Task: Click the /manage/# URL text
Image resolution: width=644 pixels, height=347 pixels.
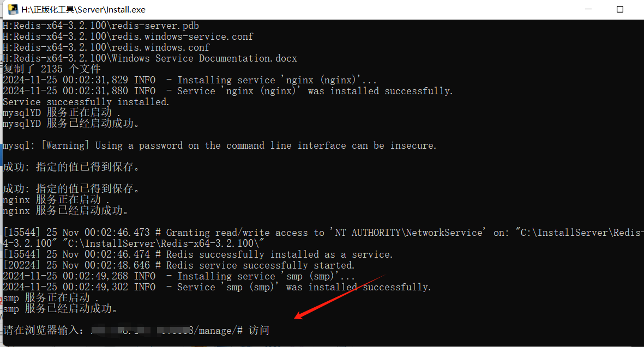Action: 218,331
